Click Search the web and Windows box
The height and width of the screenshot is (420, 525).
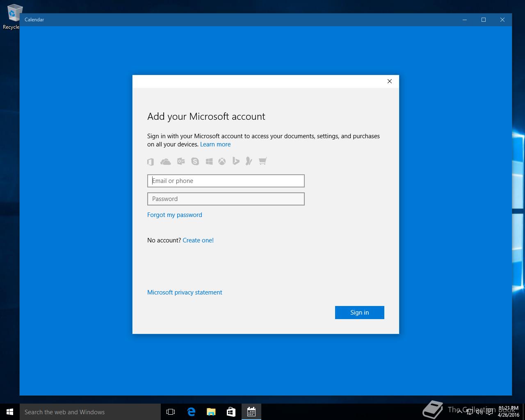tap(90, 412)
